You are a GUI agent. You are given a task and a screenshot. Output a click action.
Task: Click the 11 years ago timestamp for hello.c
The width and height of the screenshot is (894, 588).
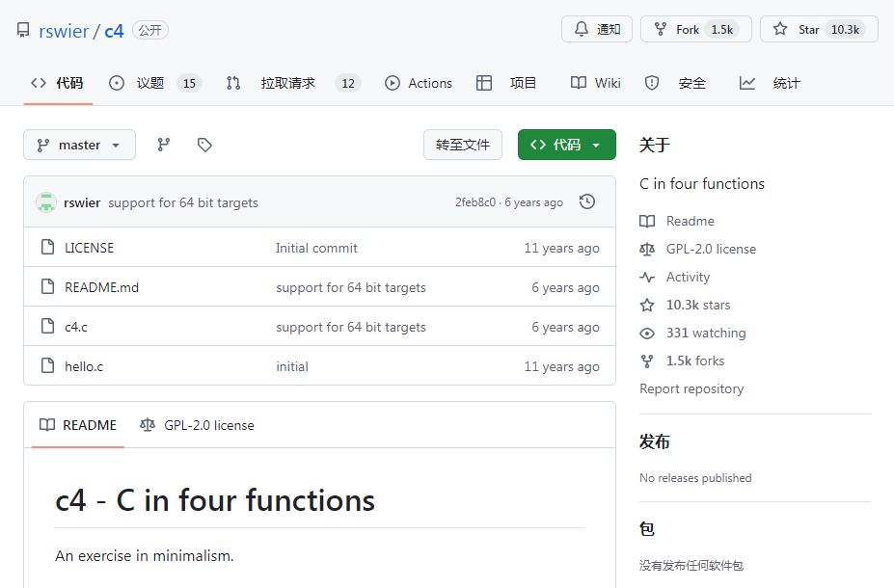(561, 366)
